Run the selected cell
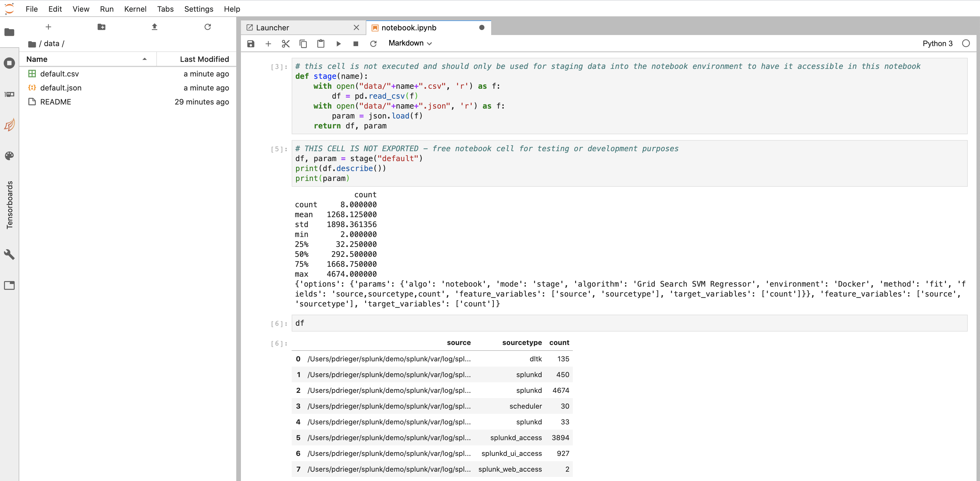The image size is (980, 481). (338, 44)
